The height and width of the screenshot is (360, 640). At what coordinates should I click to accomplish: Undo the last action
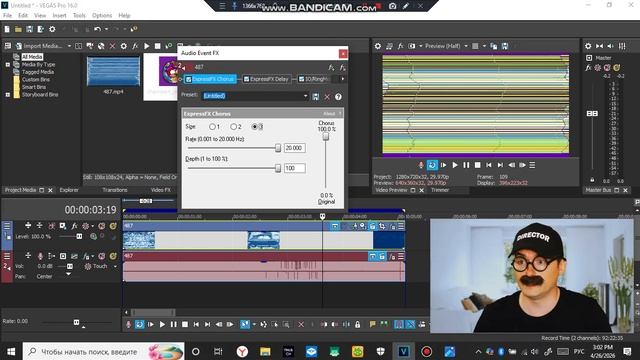97,29
